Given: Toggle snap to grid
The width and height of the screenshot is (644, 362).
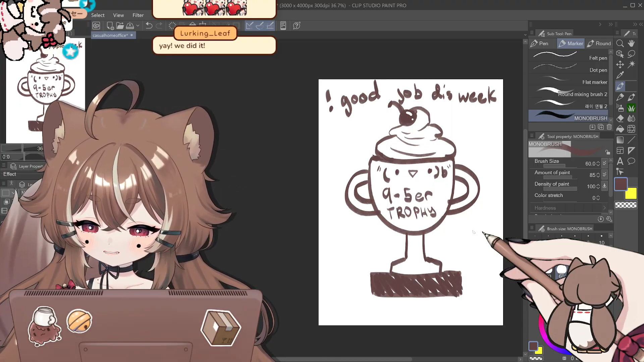Looking at the screenshot, I should (x=270, y=25).
